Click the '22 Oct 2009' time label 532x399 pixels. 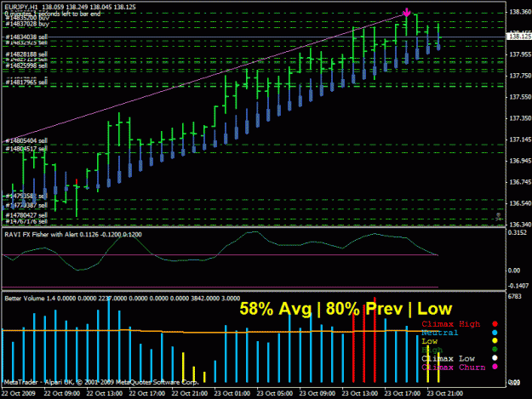coord(19,394)
